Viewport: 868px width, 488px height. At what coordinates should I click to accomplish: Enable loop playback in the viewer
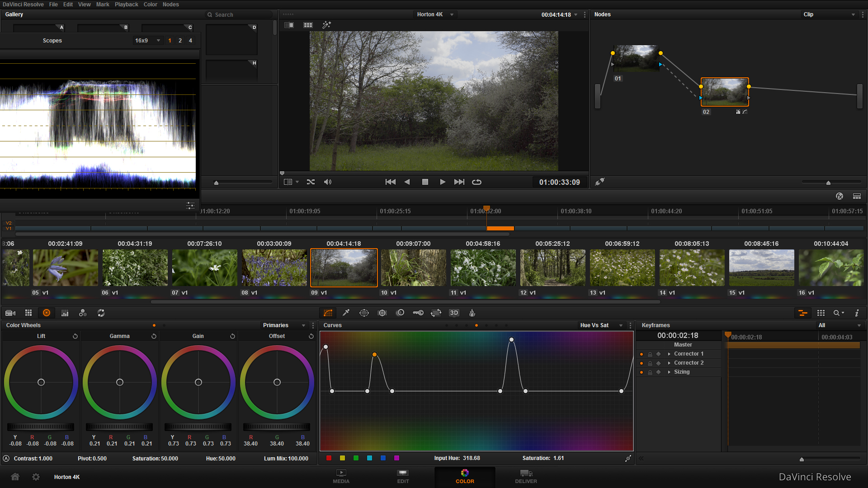(477, 182)
